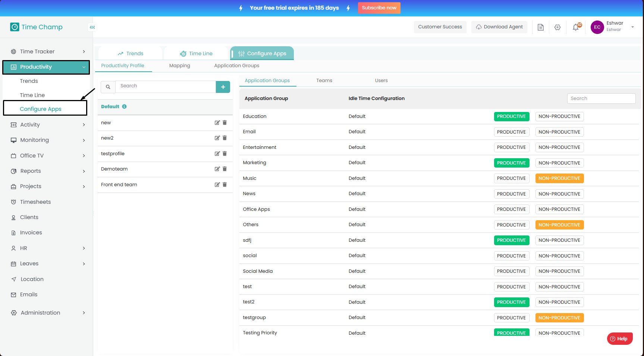This screenshot has height=356, width=644.
Task: Open the Teams tab
Action: (x=324, y=81)
